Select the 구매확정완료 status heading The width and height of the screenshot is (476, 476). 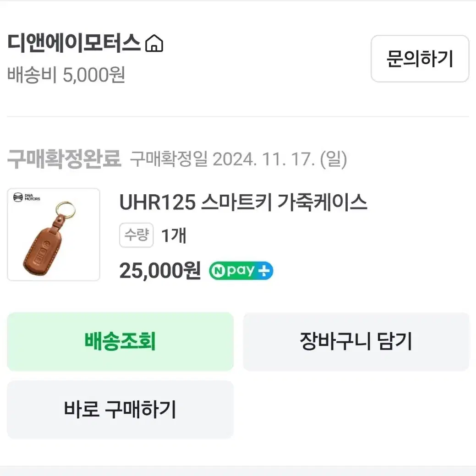64,159
